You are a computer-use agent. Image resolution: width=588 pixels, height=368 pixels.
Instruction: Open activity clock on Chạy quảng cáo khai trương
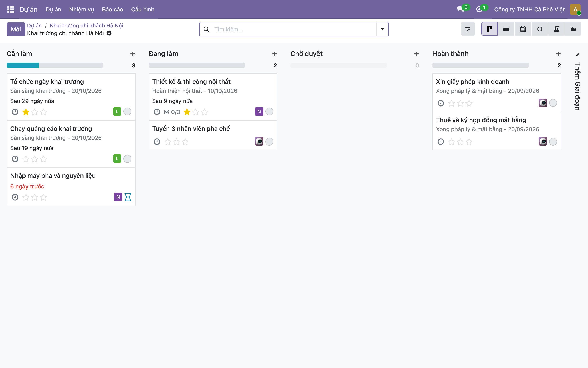point(15,159)
